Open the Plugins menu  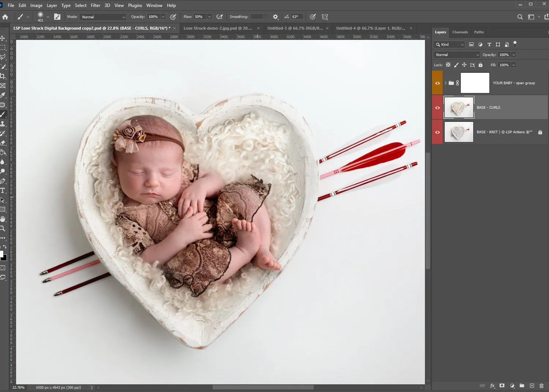tap(135, 5)
